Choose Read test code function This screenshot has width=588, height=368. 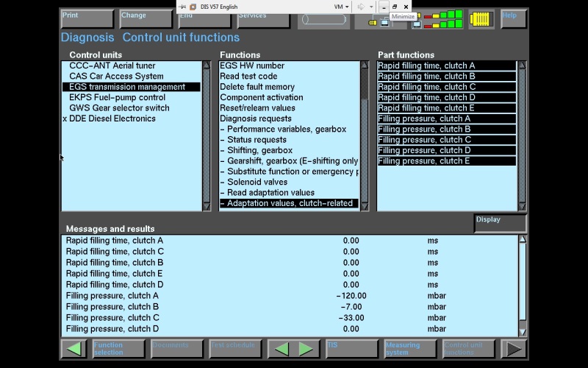click(248, 77)
